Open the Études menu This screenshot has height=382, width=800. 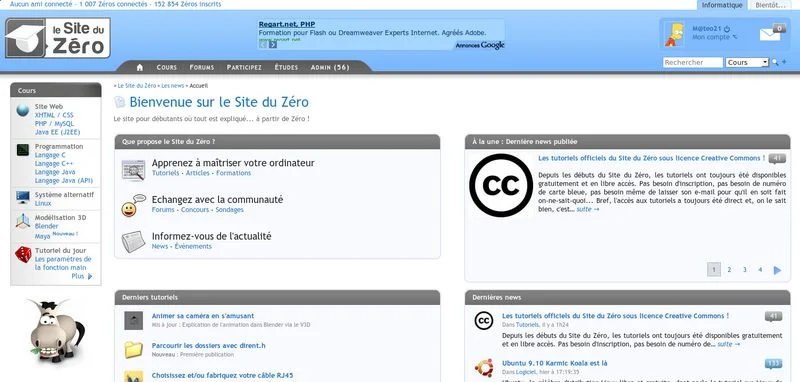(286, 67)
